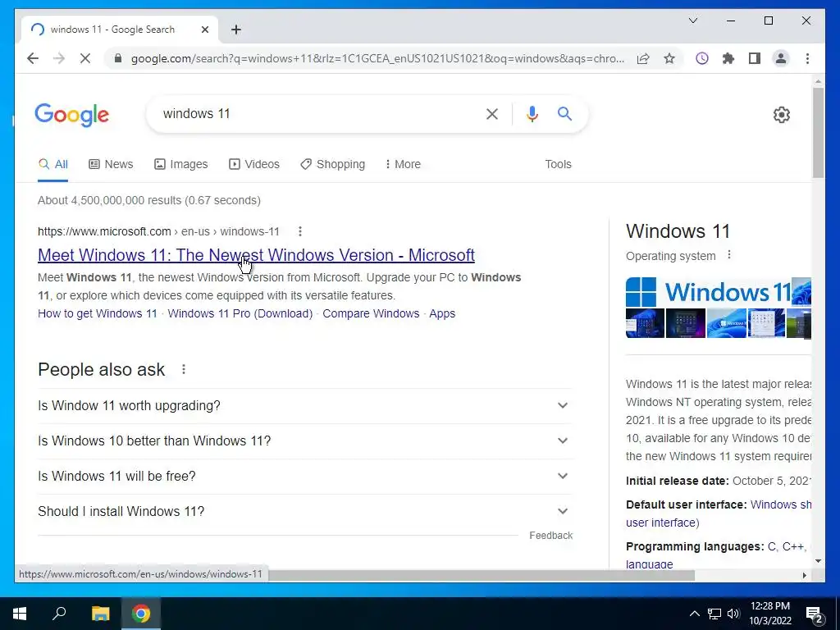This screenshot has height=630, width=840.
Task: Open taskbar search
Action: click(59, 614)
